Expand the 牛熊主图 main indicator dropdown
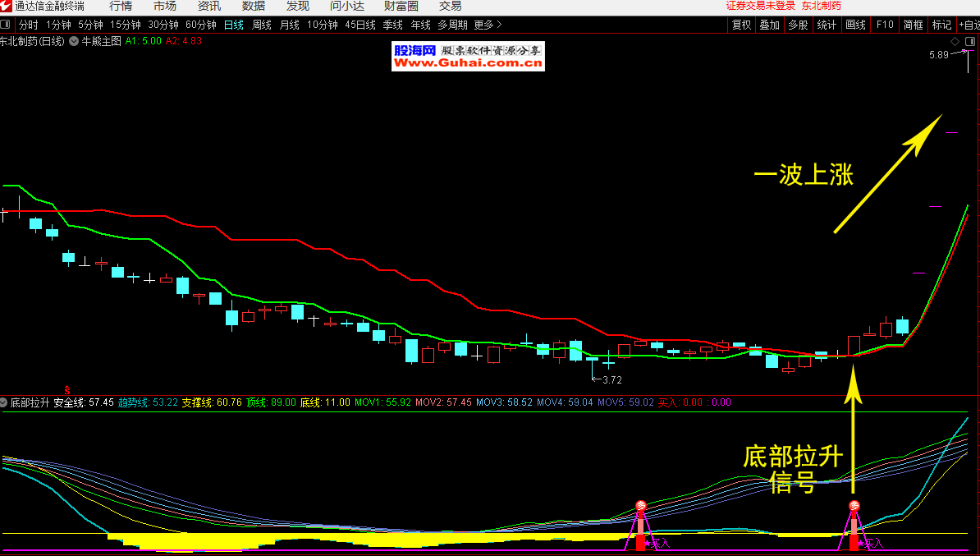The image size is (980, 556). [x=75, y=40]
